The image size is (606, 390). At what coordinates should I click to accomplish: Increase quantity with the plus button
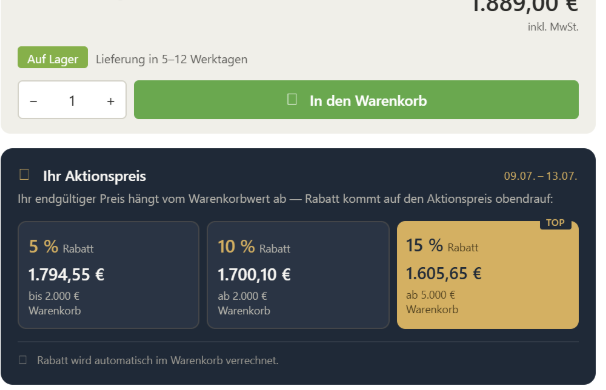[x=111, y=101]
